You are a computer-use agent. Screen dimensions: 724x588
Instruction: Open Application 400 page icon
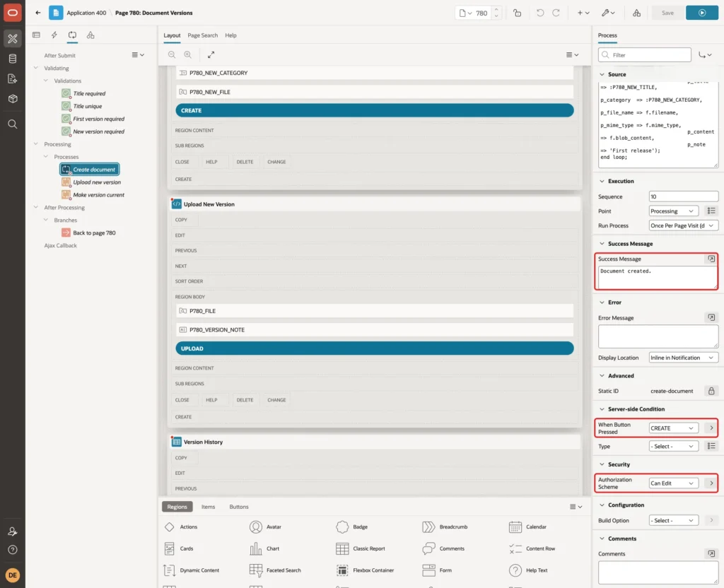pos(56,13)
